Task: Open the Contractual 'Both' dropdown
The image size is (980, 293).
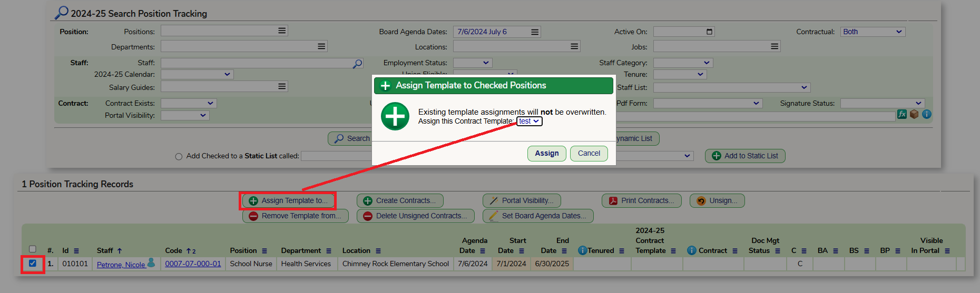Action: (873, 32)
